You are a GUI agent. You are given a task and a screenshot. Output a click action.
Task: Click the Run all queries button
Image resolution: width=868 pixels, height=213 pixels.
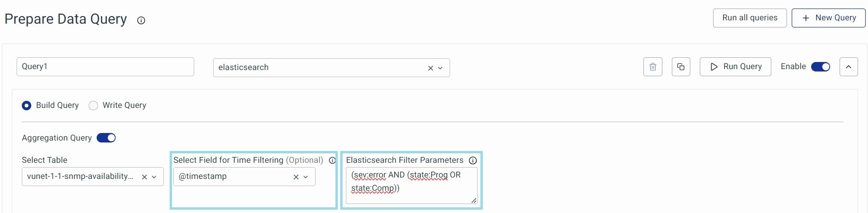coord(750,18)
